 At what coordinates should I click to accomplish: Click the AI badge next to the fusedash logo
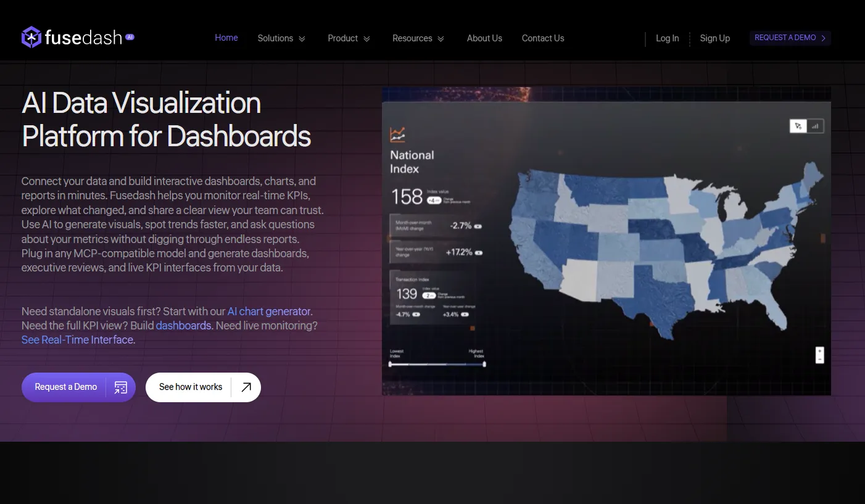[130, 37]
